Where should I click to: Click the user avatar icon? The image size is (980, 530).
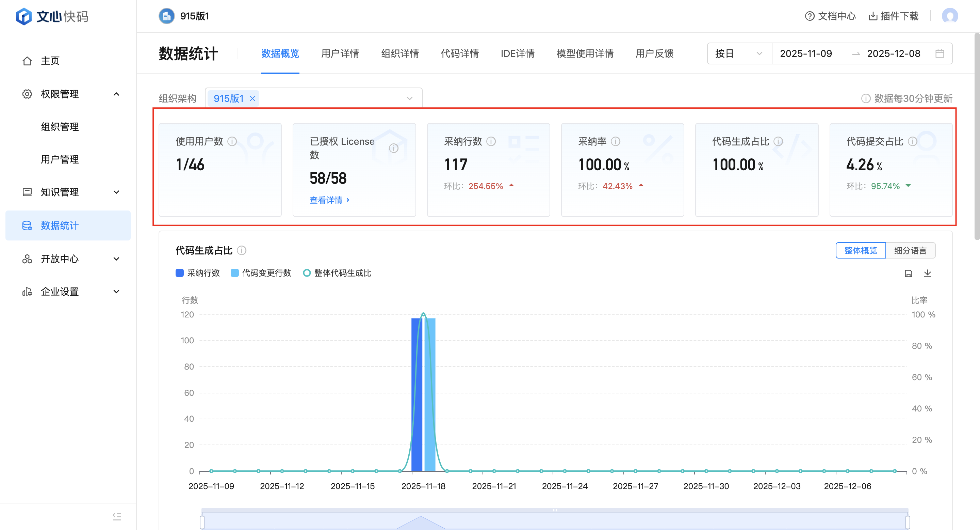950,16
